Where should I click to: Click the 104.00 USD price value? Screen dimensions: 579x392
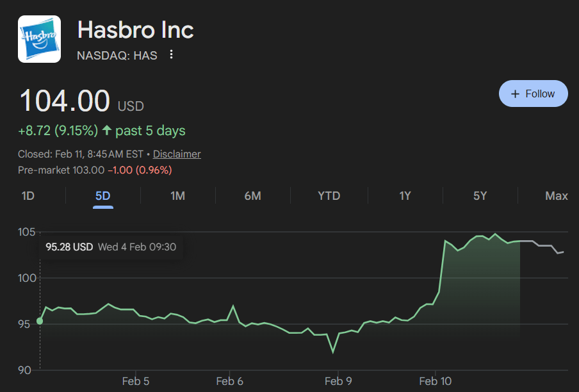65,102
